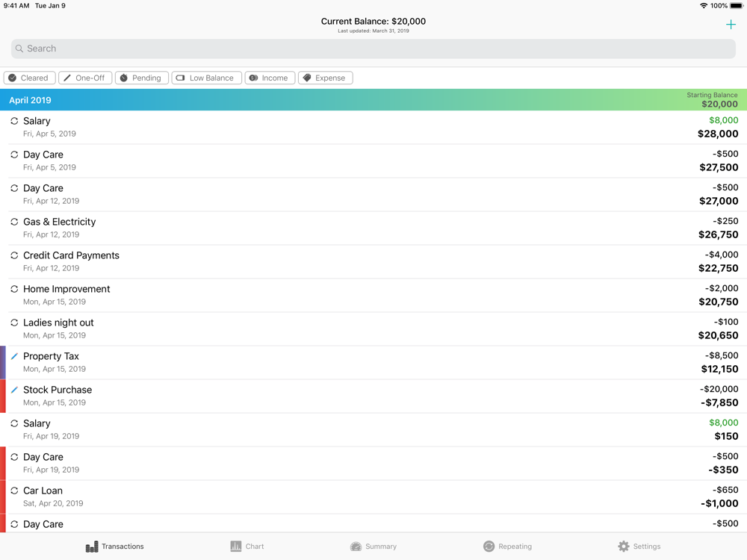
Task: Click one-off pencil icon beside Property Tax
Action: click(14, 356)
